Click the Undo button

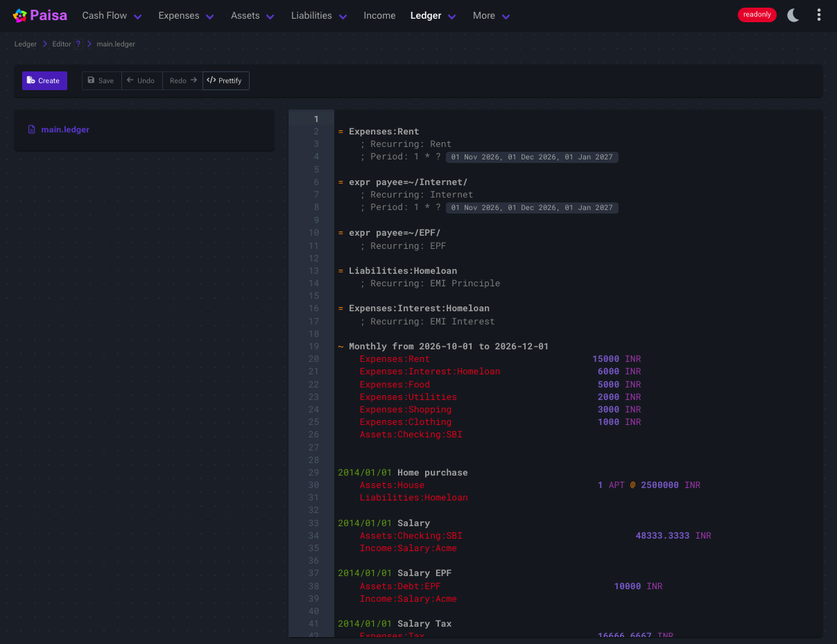click(x=141, y=81)
